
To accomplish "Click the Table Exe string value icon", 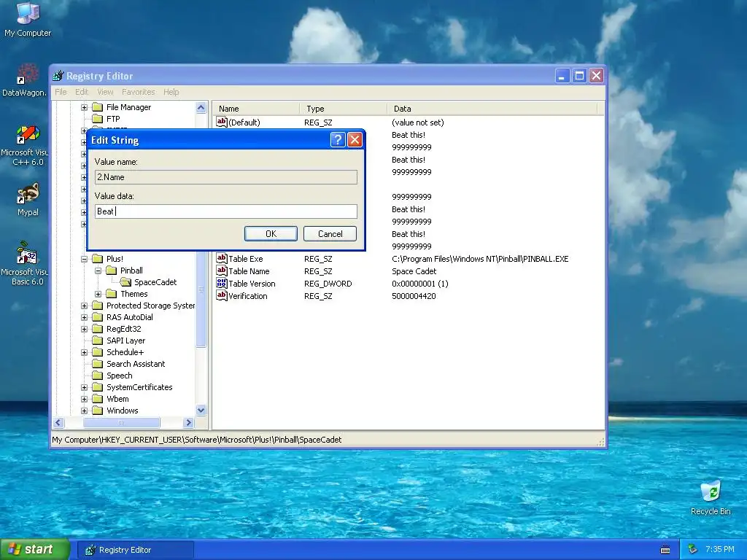I will pos(222,258).
